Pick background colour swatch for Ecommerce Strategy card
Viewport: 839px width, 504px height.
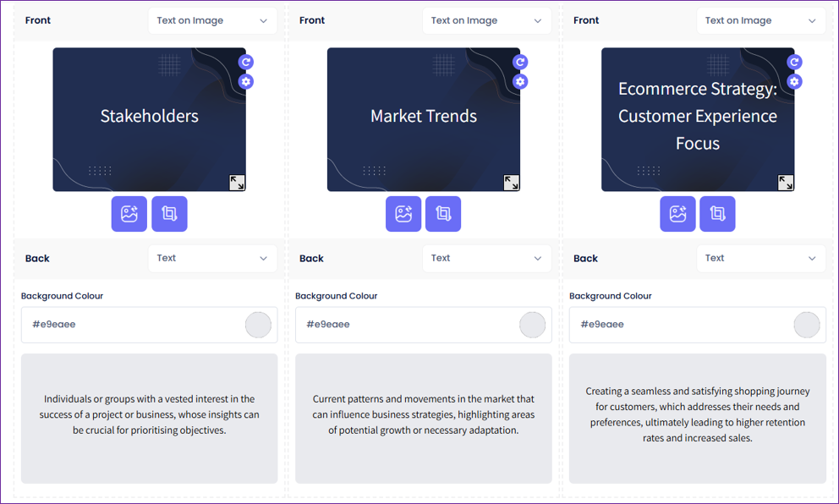(x=807, y=325)
